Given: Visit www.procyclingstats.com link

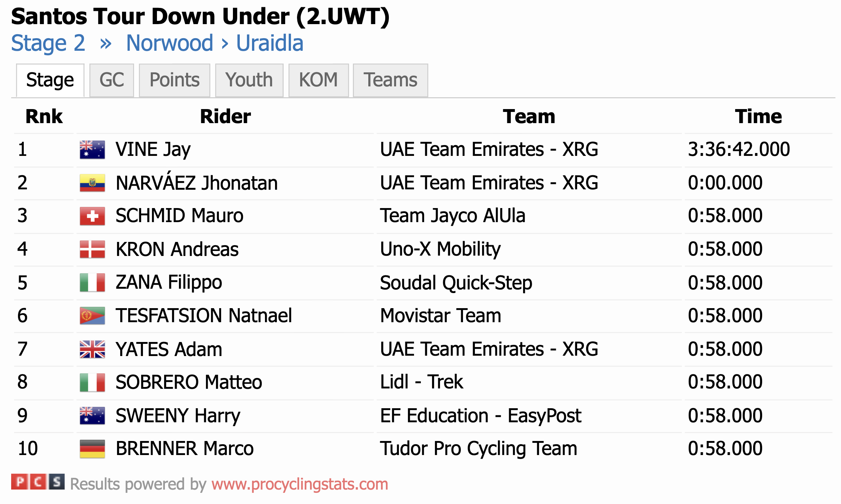Looking at the screenshot, I should (x=300, y=484).
